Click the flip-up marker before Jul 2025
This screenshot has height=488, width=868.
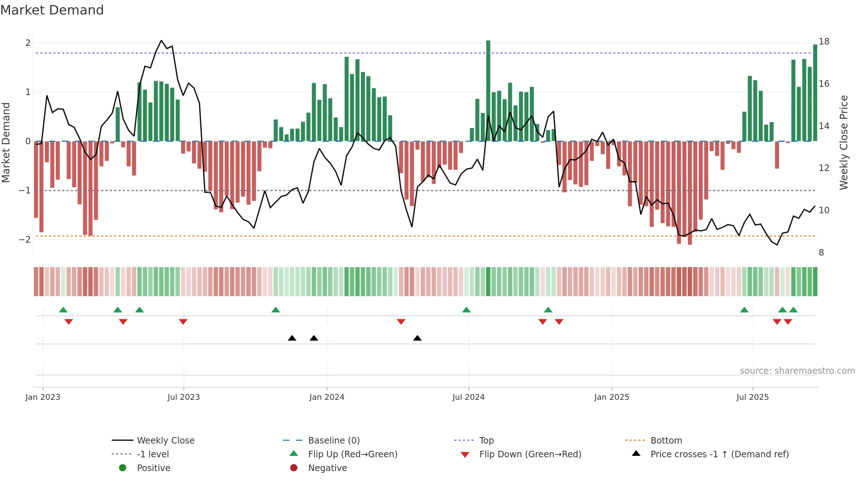pos(744,310)
